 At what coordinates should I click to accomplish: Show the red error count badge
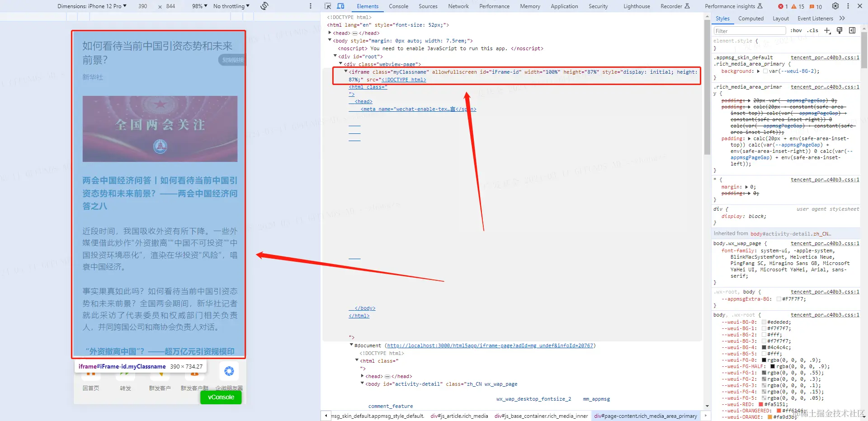click(783, 6)
